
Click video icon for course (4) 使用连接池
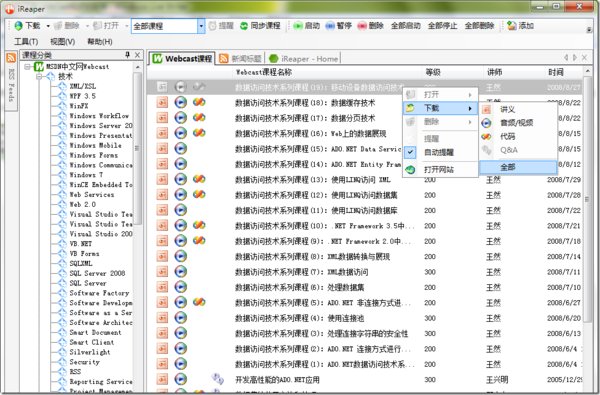pos(181,318)
